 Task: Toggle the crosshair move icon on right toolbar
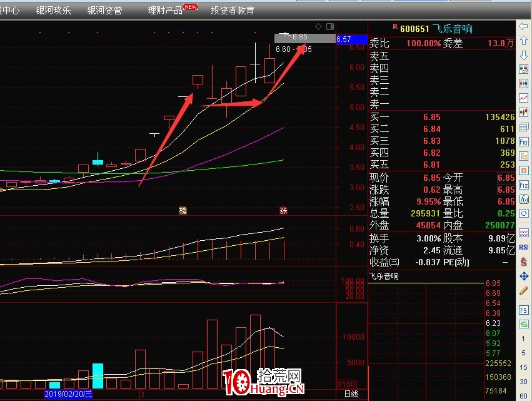coord(524,278)
